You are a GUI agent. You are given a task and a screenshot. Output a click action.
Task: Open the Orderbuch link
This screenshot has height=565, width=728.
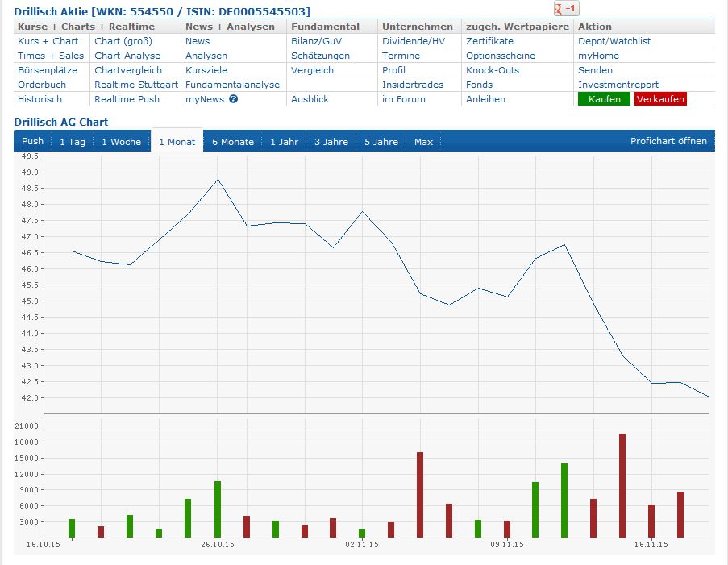click(x=42, y=85)
